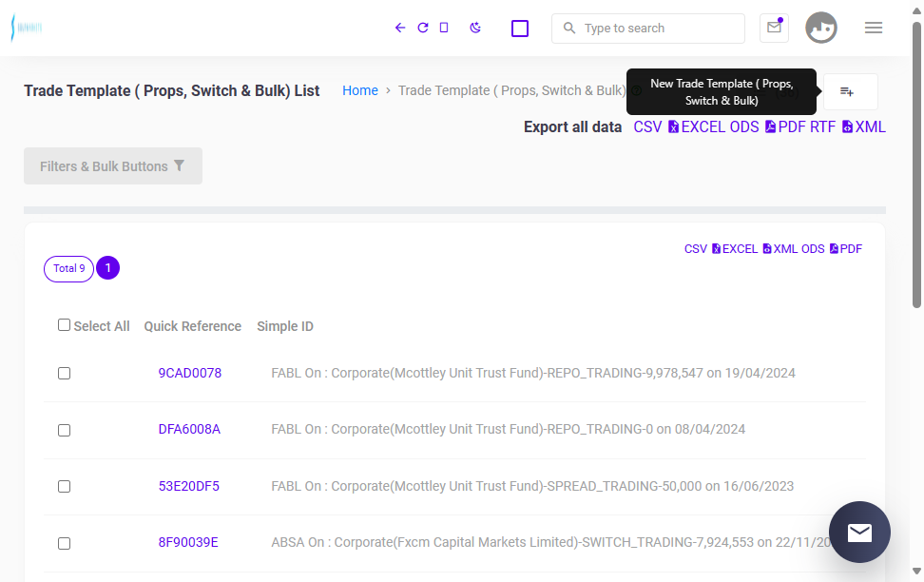Click the back arrow icon in top toolbar
Image resolution: width=924 pixels, height=582 pixels.
click(x=400, y=28)
